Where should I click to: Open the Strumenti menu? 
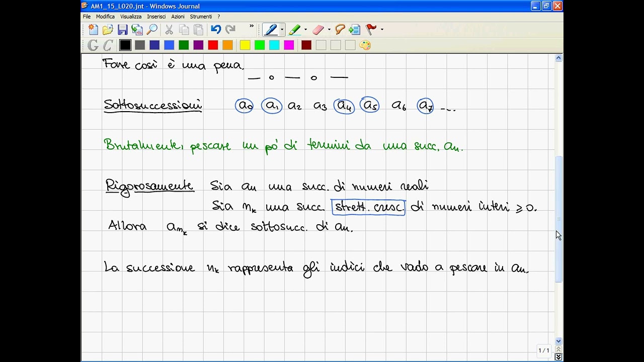pyautogui.click(x=201, y=17)
